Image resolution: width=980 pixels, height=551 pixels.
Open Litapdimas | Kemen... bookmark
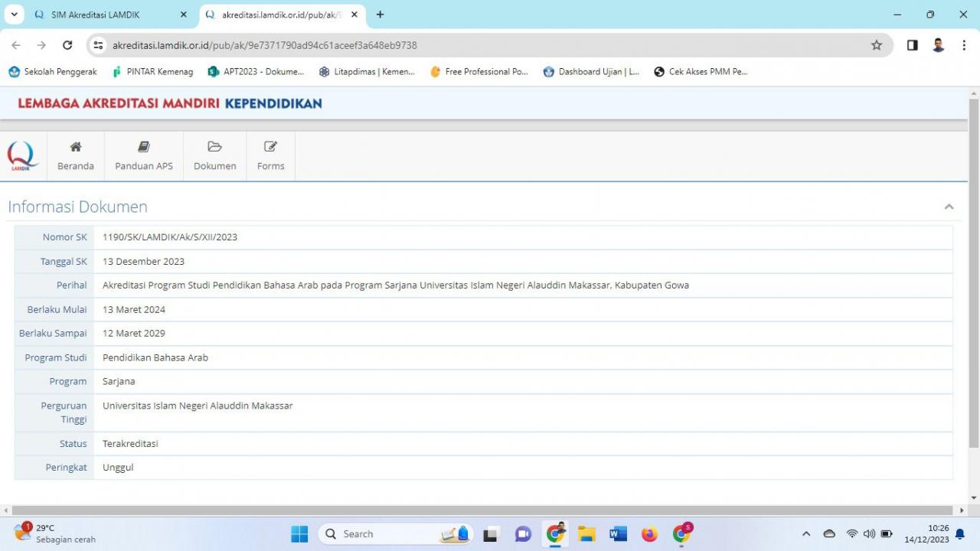pyautogui.click(x=367, y=72)
